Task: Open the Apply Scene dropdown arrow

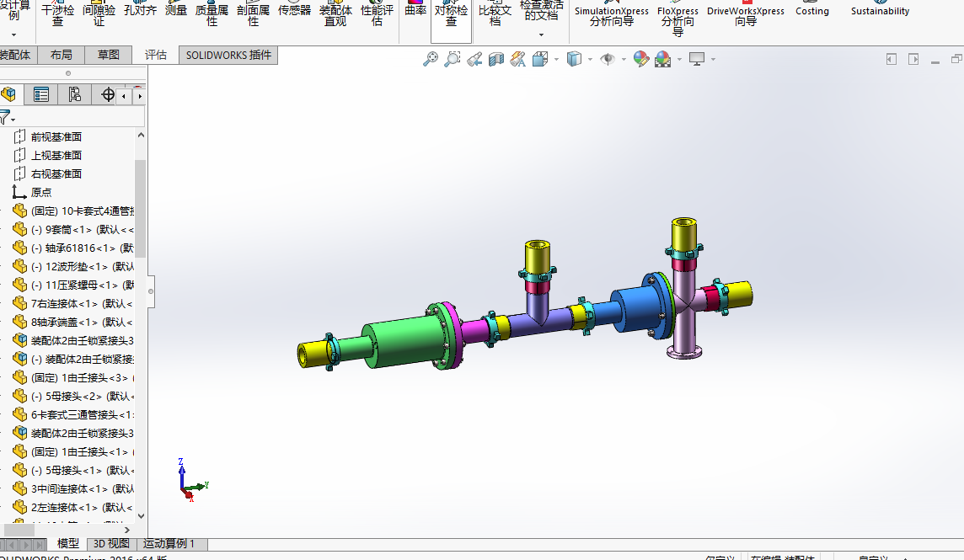Action: [x=679, y=60]
